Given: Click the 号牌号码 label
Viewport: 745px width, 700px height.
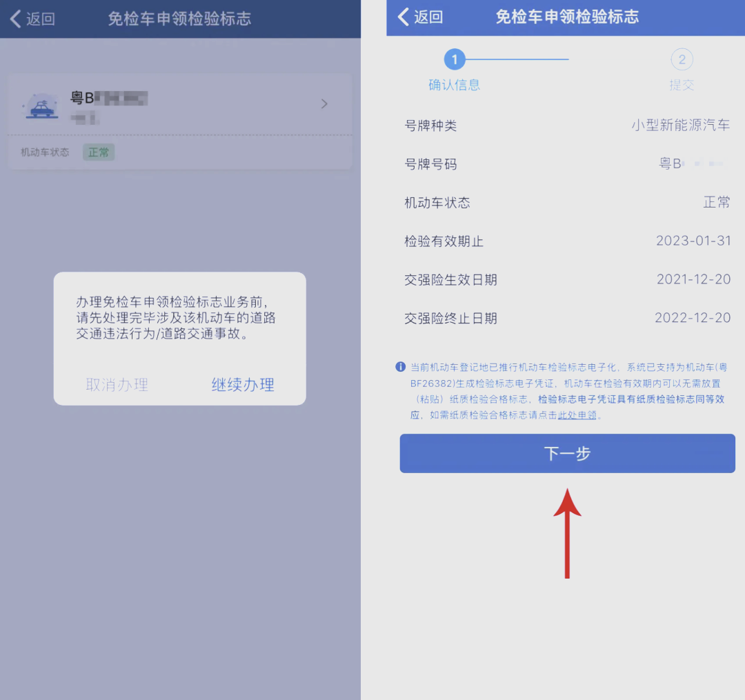Looking at the screenshot, I should click(430, 164).
